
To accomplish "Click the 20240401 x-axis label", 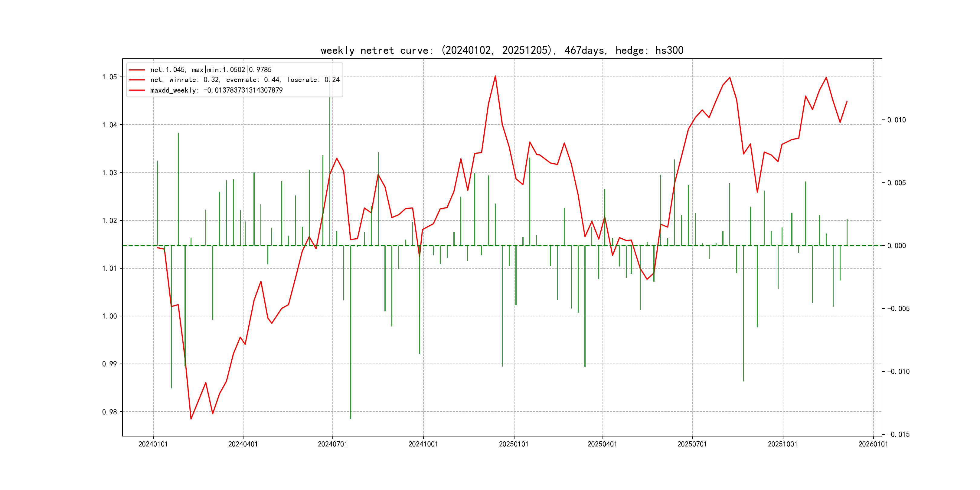I will [243, 444].
